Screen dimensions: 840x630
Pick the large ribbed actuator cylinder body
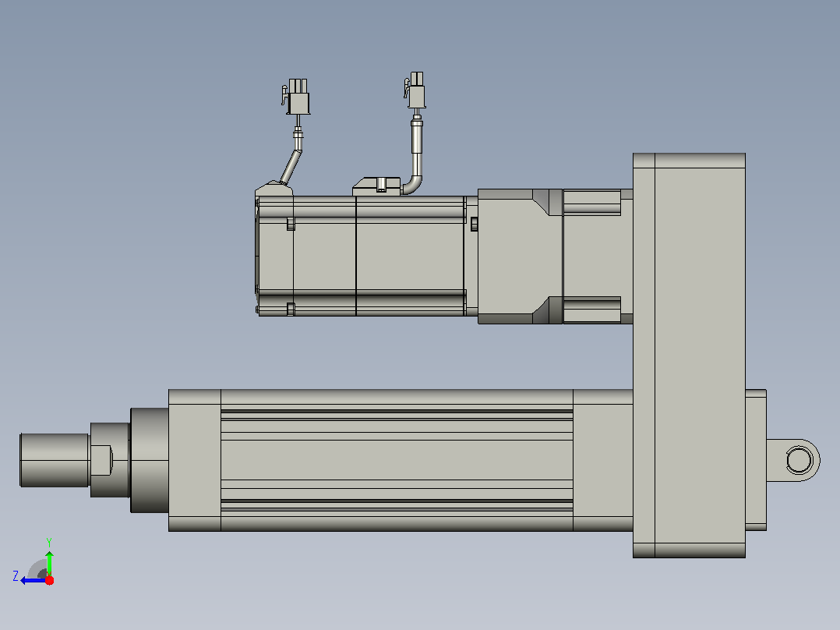(x=397, y=460)
